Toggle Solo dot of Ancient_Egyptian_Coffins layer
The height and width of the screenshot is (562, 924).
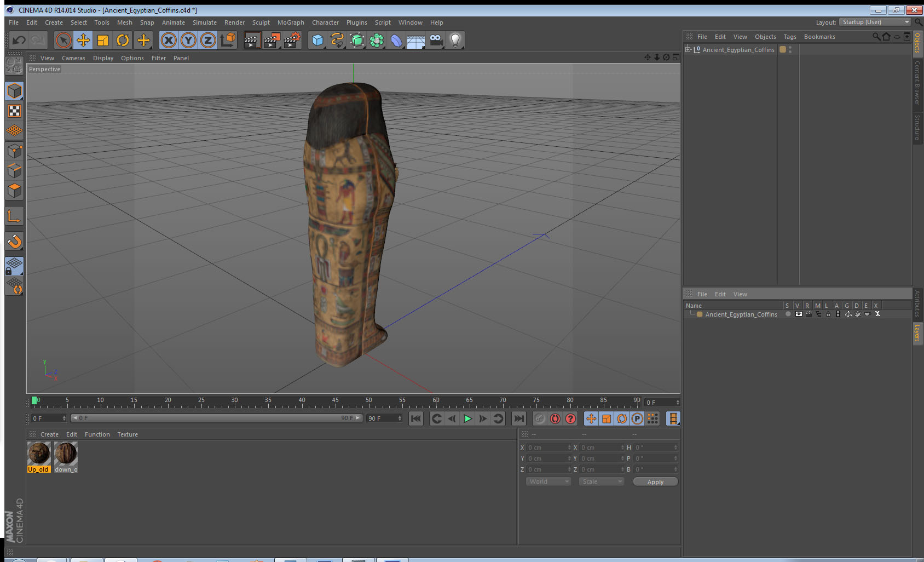coord(788,314)
